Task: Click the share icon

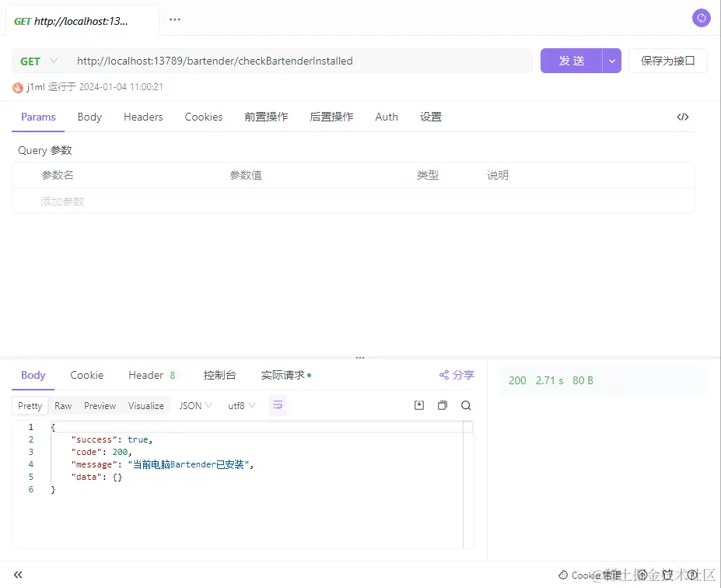Action: pyautogui.click(x=444, y=375)
